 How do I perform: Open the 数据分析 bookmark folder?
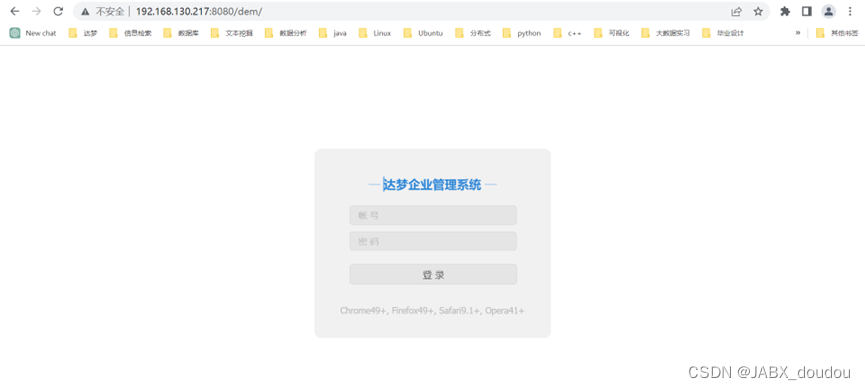[286, 33]
